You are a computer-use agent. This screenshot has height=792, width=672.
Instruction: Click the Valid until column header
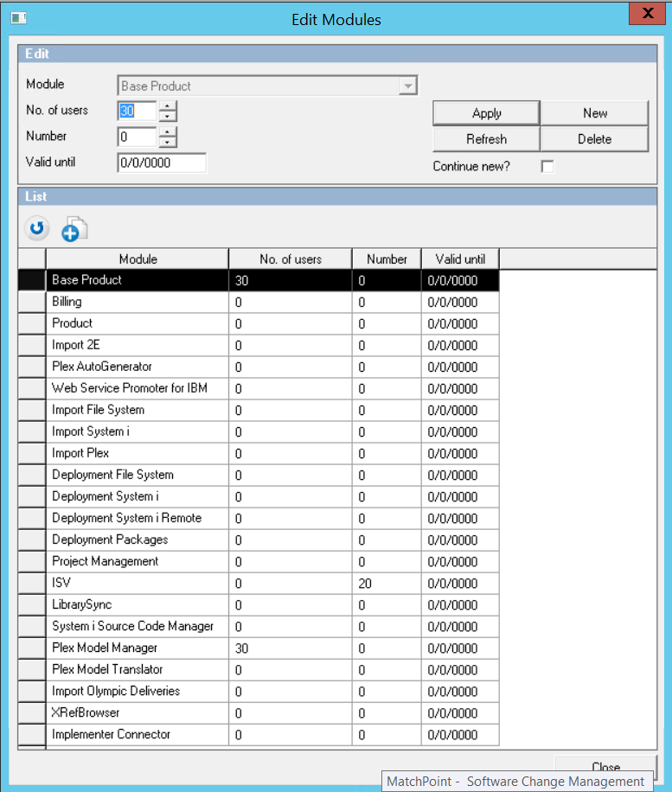[x=460, y=259]
